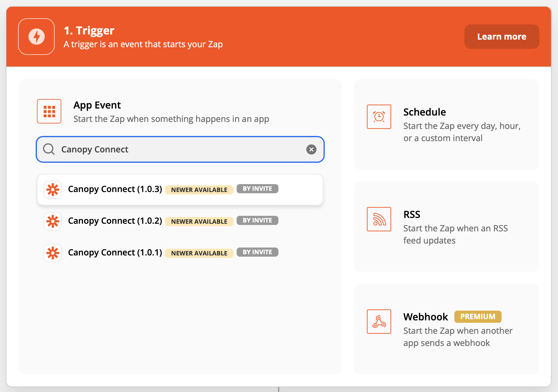Choose the Schedule trigger title
The image size is (558, 392).
click(424, 112)
